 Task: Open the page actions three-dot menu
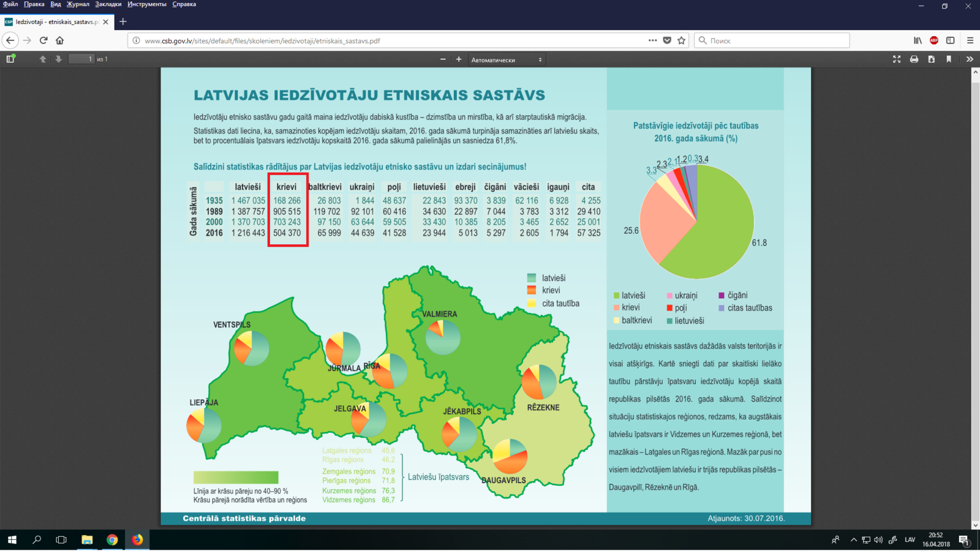(652, 40)
